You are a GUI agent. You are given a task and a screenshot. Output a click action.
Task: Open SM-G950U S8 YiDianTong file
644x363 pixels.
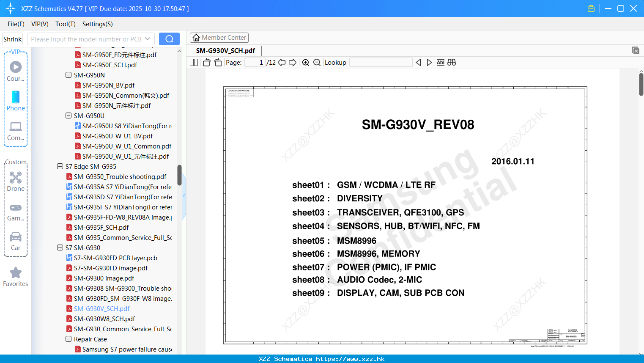coord(123,126)
